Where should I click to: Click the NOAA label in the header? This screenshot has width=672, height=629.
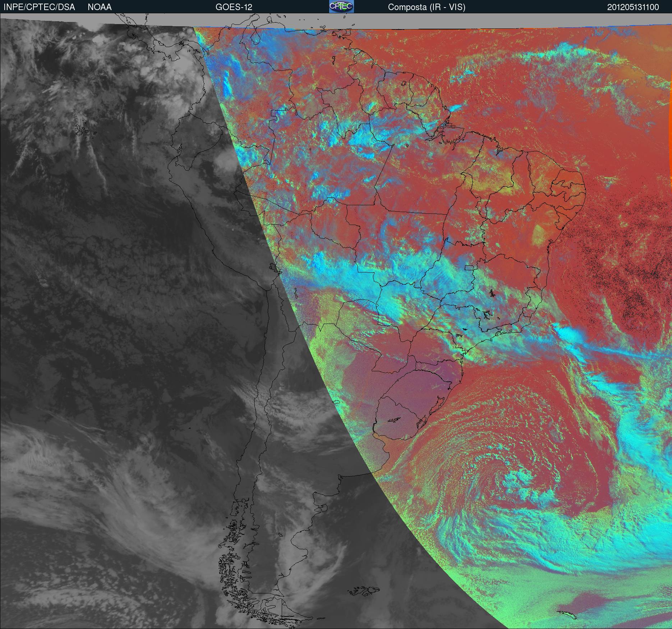[100, 7]
